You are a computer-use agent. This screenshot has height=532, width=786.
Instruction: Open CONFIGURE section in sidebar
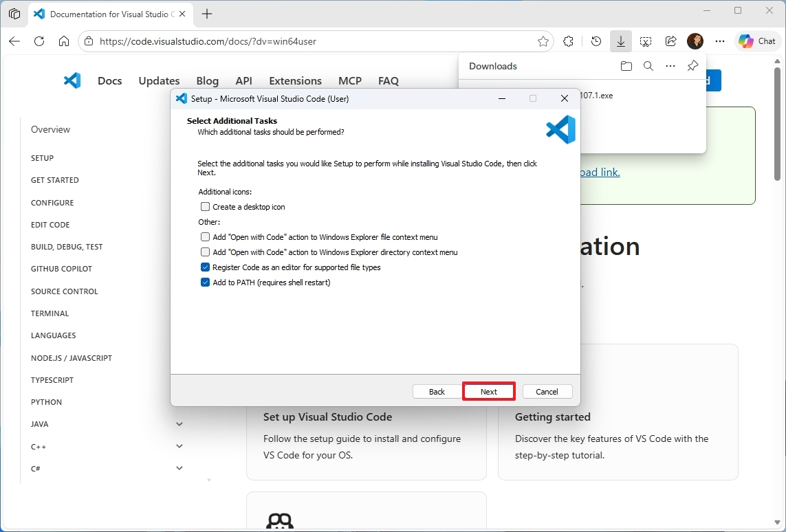point(52,202)
